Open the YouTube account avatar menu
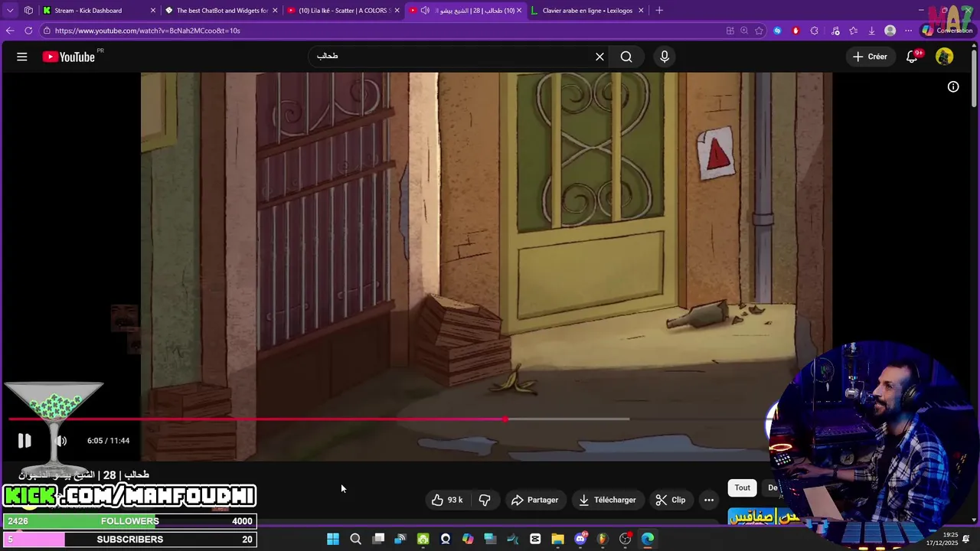This screenshot has width=980, height=551. click(x=945, y=57)
